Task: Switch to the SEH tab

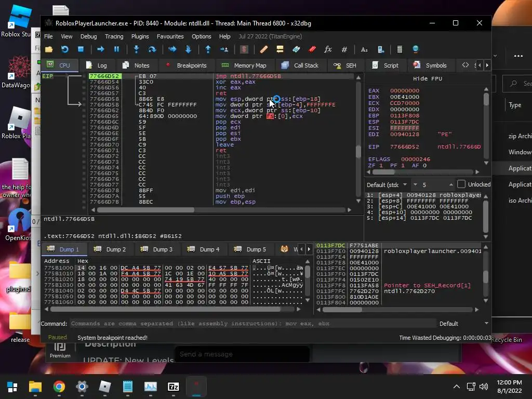Action: (x=345, y=65)
